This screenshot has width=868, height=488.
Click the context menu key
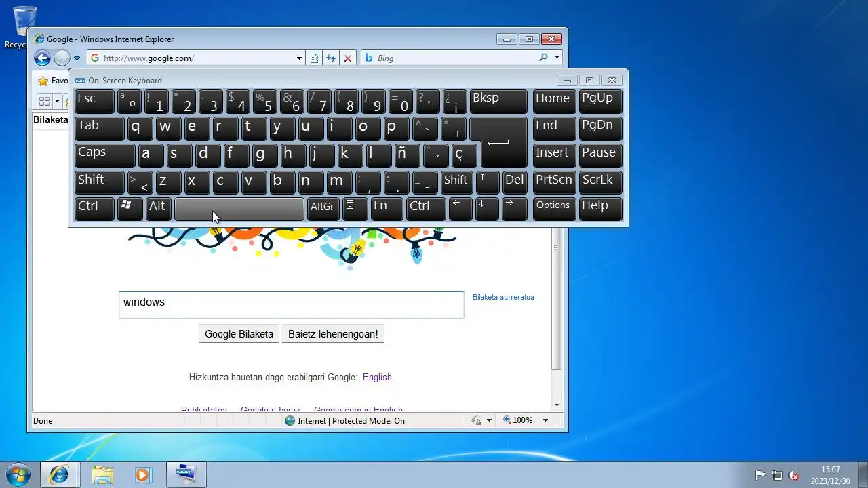(355, 209)
